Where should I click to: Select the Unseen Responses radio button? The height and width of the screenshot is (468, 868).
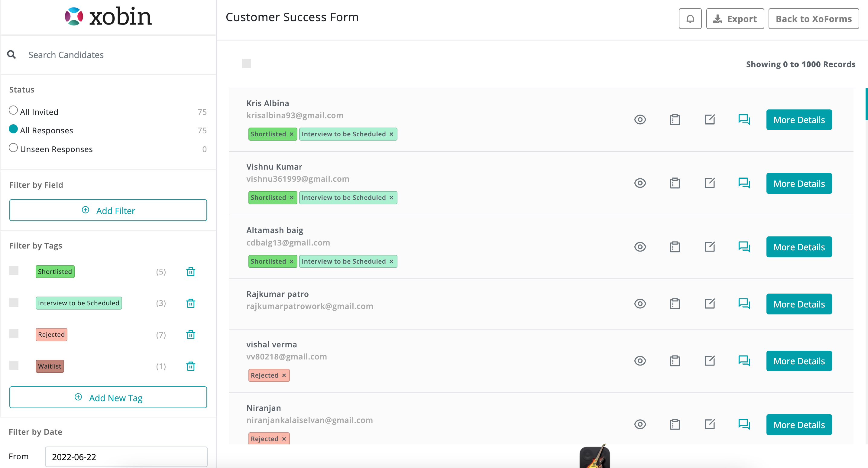(13, 148)
